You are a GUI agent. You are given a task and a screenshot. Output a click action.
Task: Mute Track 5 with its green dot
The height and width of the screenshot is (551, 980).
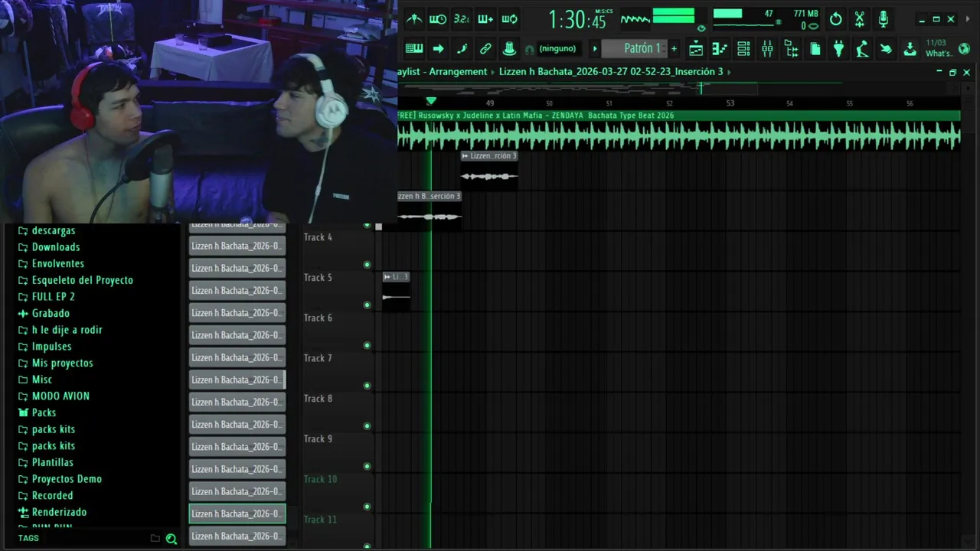click(367, 305)
